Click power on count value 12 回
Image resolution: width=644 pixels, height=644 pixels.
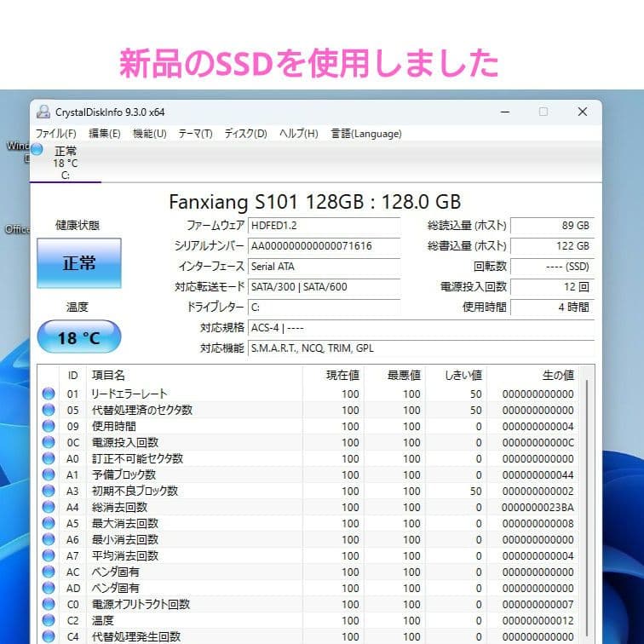click(x=552, y=287)
